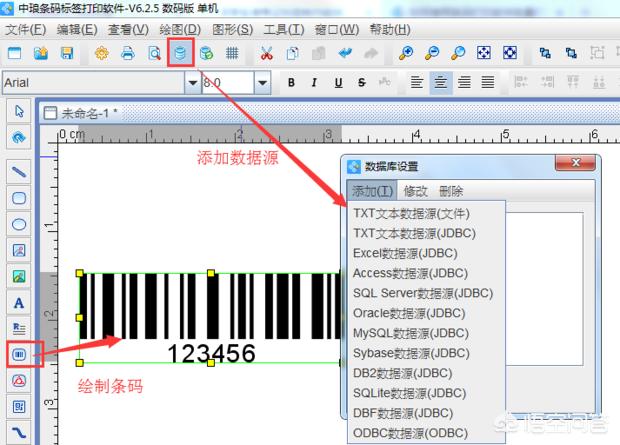This screenshot has height=445, width=620.
Task: Click 添加(I) in database settings
Action: (x=372, y=191)
